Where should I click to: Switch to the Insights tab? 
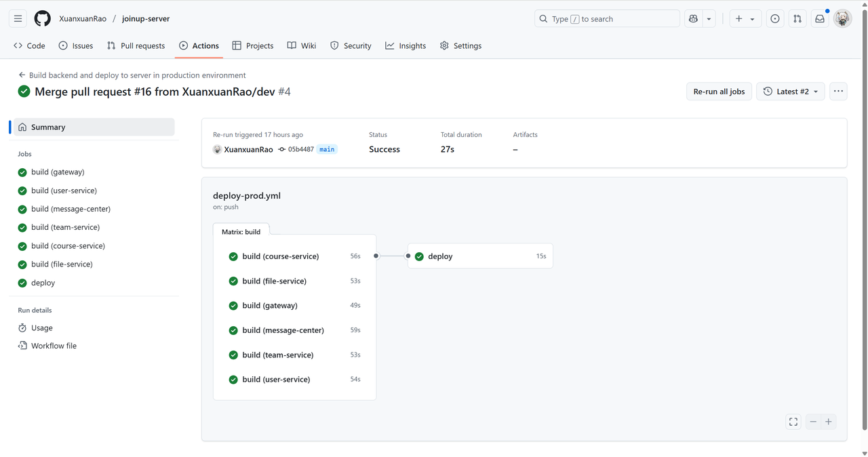[406, 45]
